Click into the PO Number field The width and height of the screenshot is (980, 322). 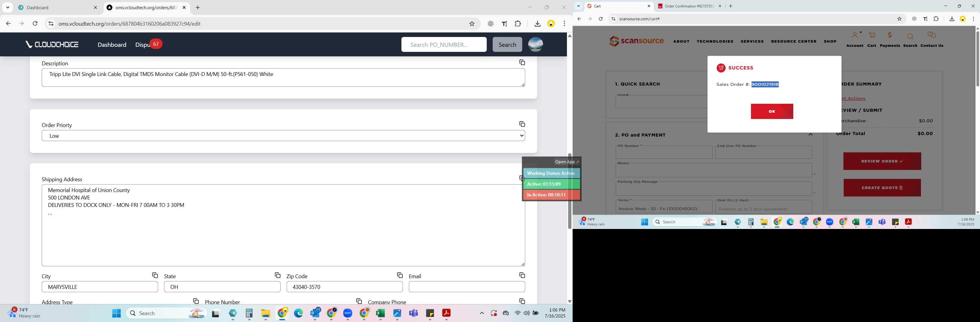click(664, 152)
